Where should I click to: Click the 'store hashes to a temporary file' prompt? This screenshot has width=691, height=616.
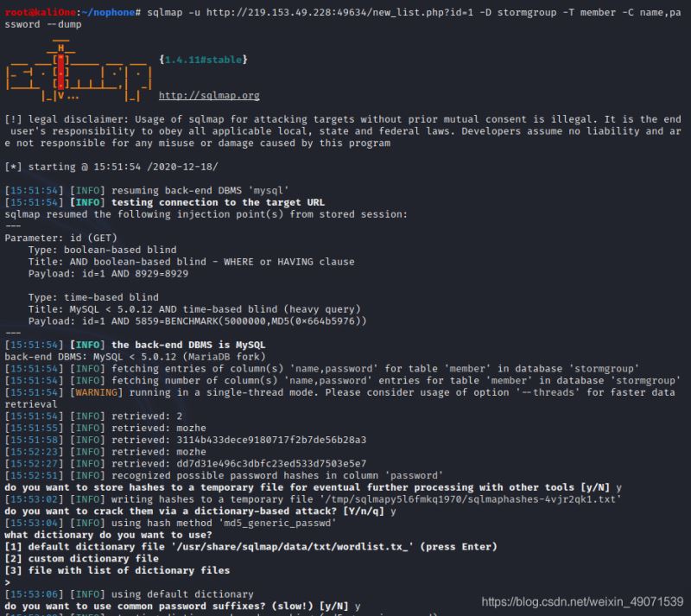(313, 487)
